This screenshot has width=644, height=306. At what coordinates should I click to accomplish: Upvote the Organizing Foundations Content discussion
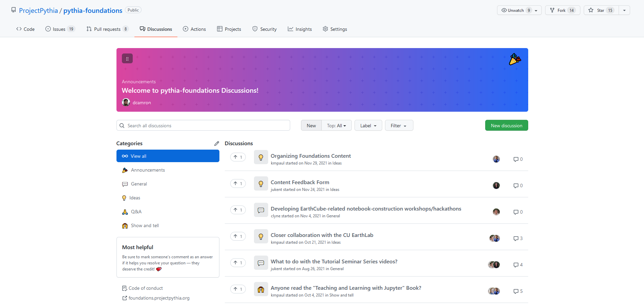[238, 157]
